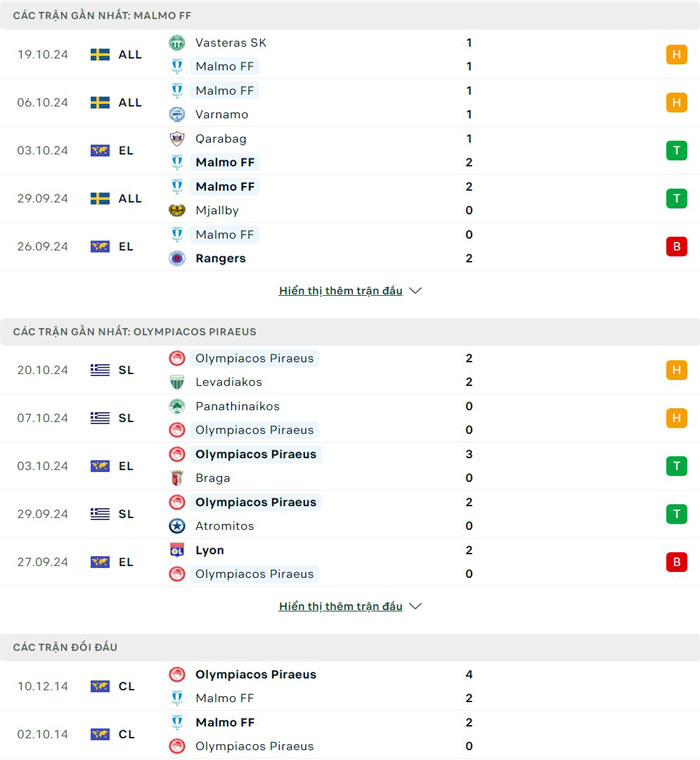The image size is (700, 760).
Task: Click the Atromitos star logo
Action: point(177,527)
